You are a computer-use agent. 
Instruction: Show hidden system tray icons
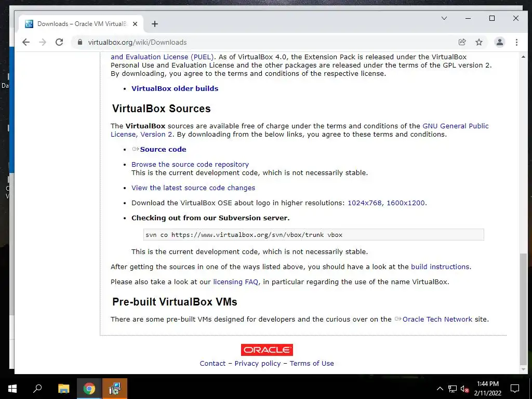click(x=440, y=389)
